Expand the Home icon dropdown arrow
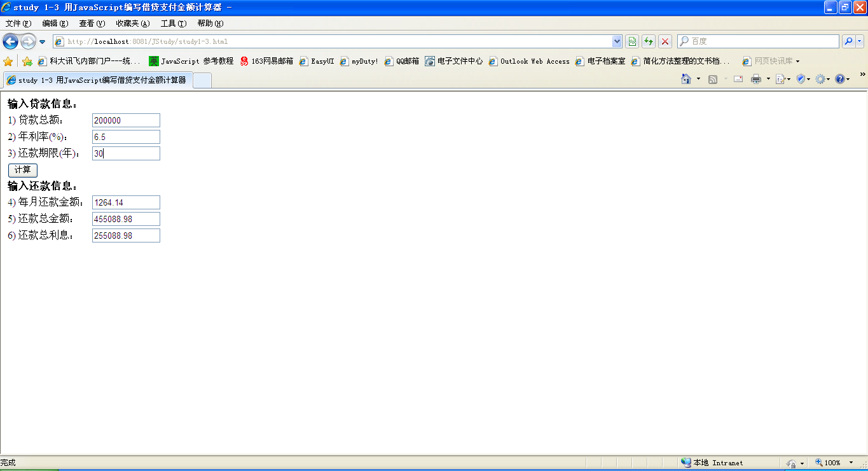Image resolution: width=868 pixels, height=471 pixels. click(x=698, y=79)
